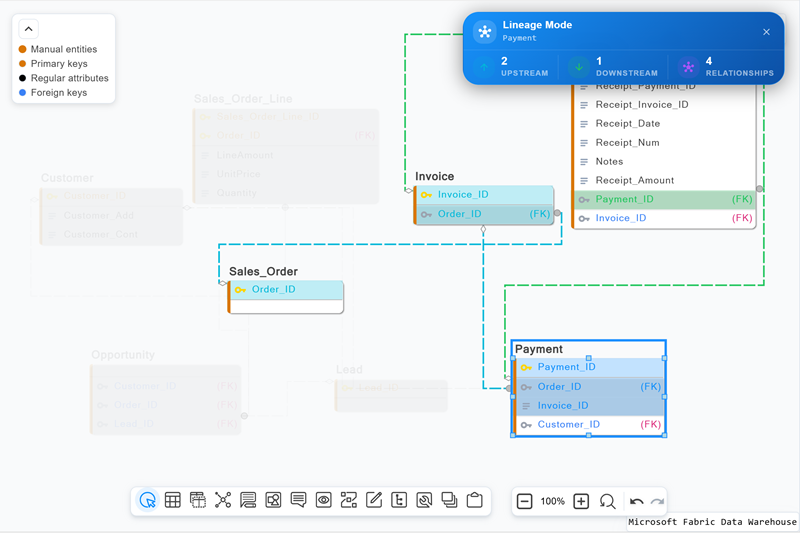800x534 pixels.
Task: Click the stacked notes lines tool
Action: 248,500
